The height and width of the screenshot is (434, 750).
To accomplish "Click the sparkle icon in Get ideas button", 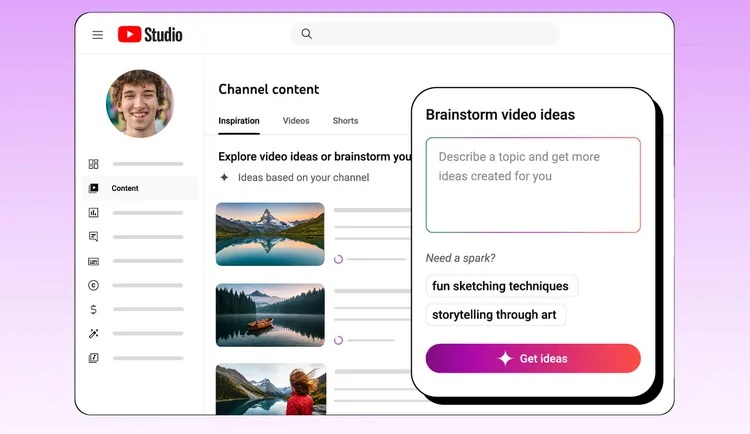I will point(505,358).
